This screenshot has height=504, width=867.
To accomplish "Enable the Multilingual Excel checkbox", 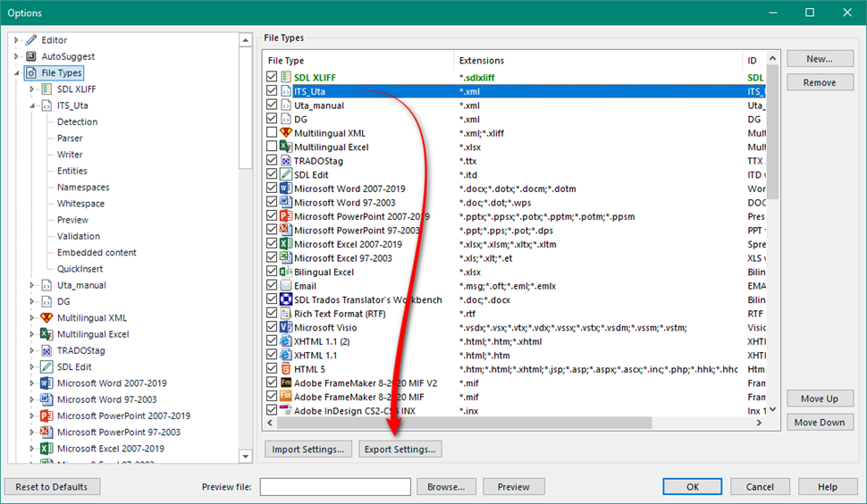I will (272, 147).
